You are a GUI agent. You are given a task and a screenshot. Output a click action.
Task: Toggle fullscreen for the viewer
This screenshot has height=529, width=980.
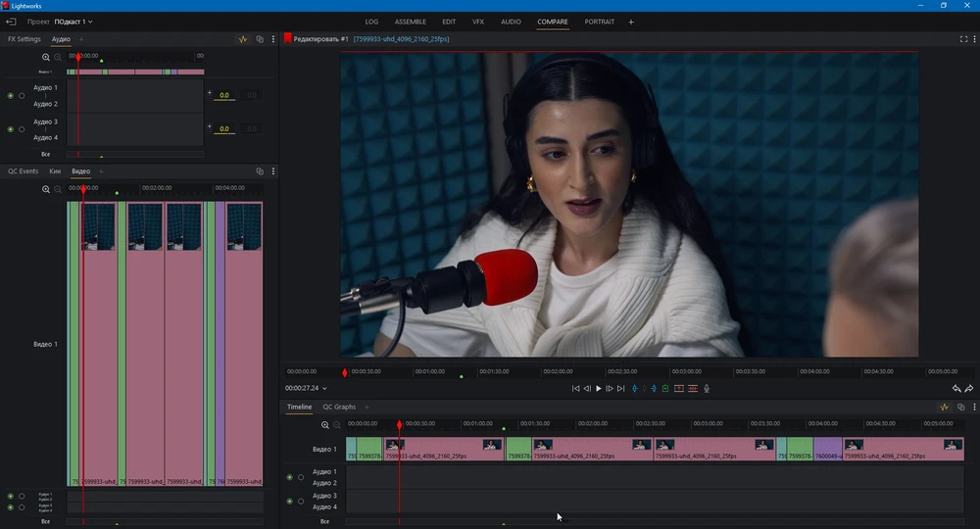[x=963, y=39]
